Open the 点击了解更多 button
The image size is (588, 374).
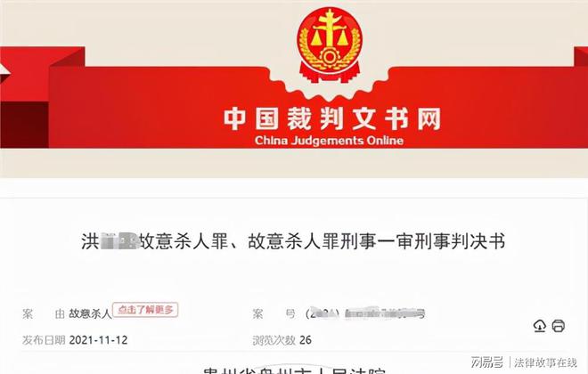click(x=145, y=310)
